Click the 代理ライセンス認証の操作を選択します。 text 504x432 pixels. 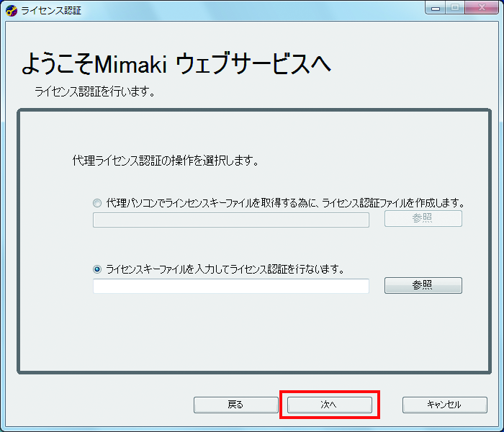click(165, 160)
